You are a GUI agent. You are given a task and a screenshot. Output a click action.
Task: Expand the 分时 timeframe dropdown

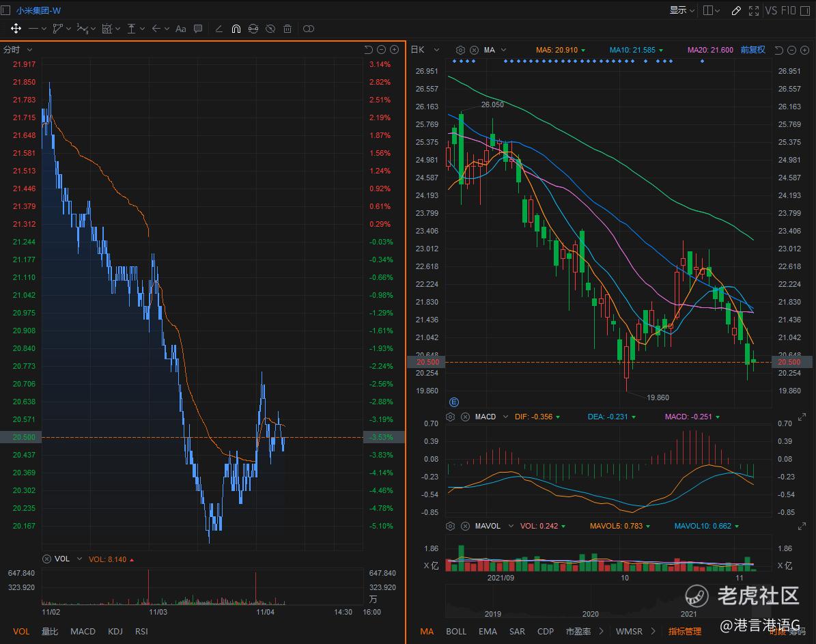coord(18,50)
